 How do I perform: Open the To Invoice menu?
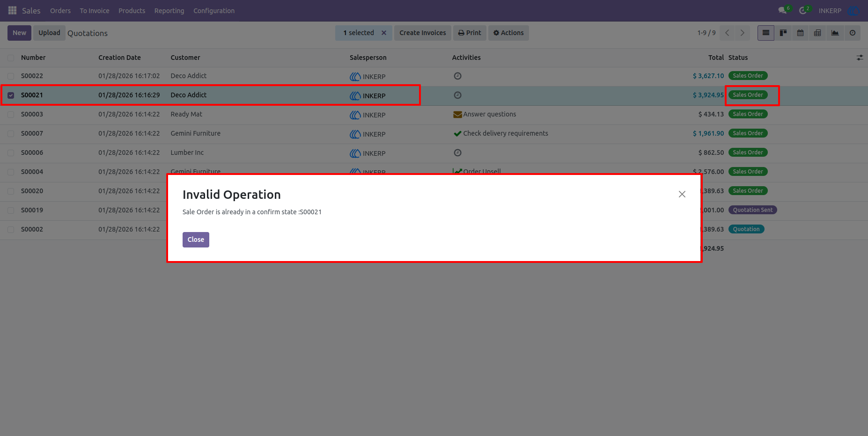pyautogui.click(x=95, y=11)
